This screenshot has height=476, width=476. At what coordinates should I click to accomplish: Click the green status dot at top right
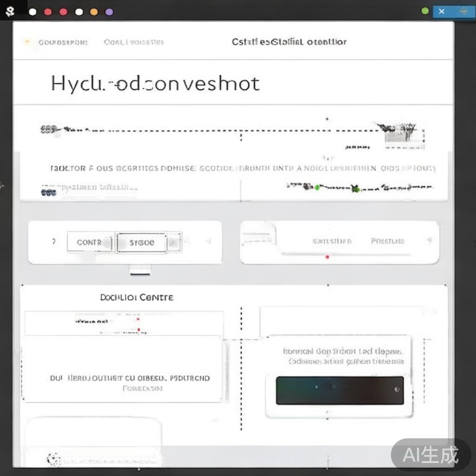click(425, 11)
